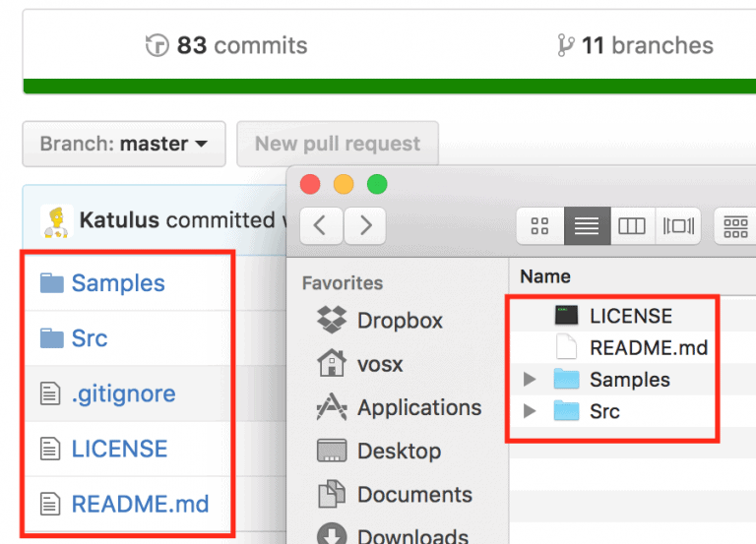Click Katulus user avatar

tap(57, 221)
